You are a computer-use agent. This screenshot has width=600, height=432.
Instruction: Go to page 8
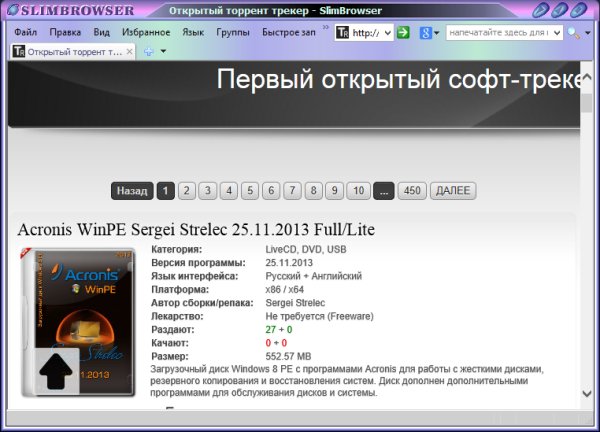pyautogui.click(x=313, y=191)
